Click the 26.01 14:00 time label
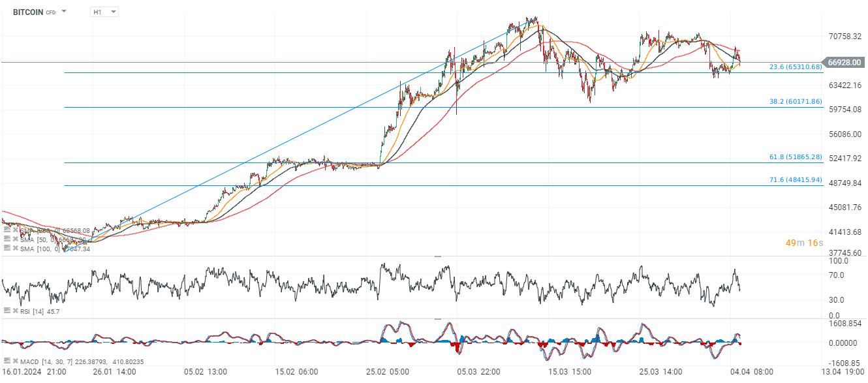The height and width of the screenshot is (383, 868). (115, 372)
